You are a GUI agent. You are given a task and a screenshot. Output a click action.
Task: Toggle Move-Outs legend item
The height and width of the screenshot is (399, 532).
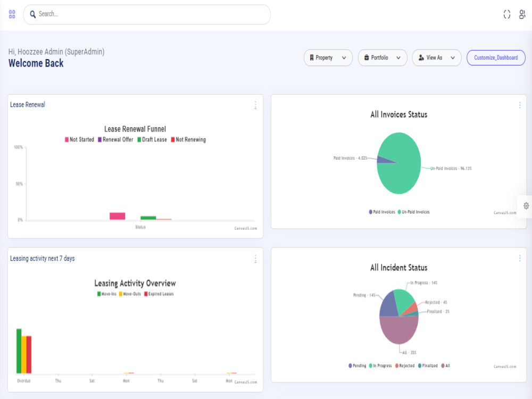[130, 294]
